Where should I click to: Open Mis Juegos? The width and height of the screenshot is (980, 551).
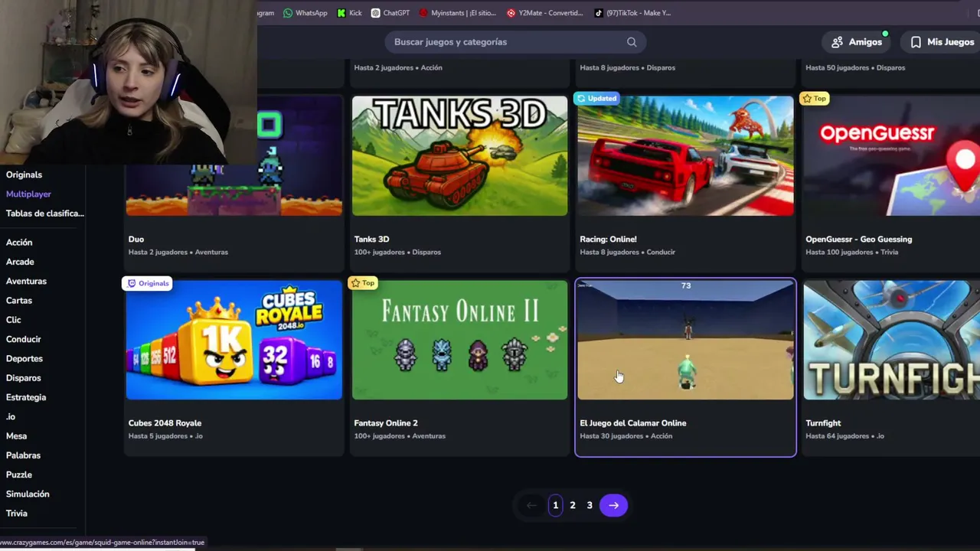[x=942, y=42]
